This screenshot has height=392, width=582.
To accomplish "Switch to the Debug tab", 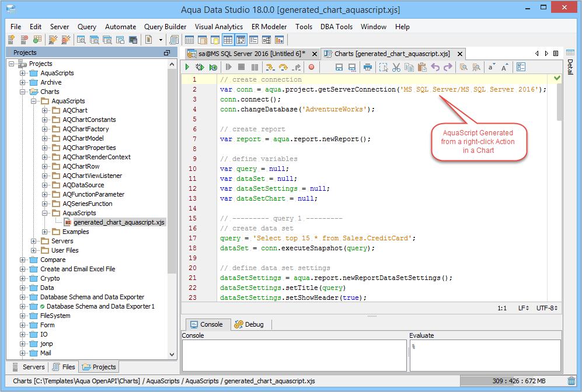I will 250,324.
